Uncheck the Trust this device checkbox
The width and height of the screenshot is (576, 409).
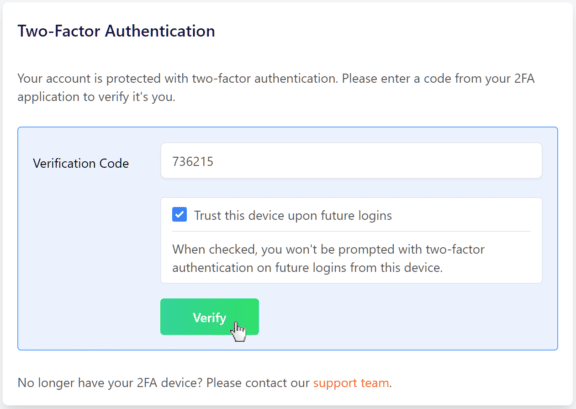pos(179,215)
